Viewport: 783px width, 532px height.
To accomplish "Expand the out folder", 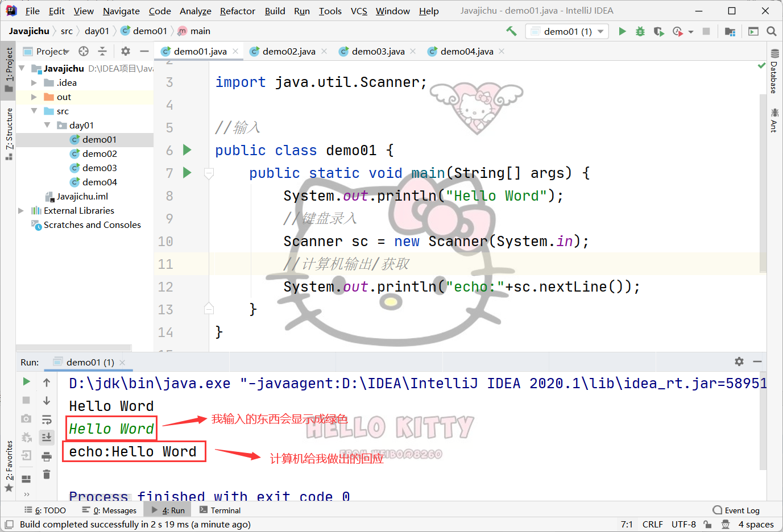I will point(34,97).
